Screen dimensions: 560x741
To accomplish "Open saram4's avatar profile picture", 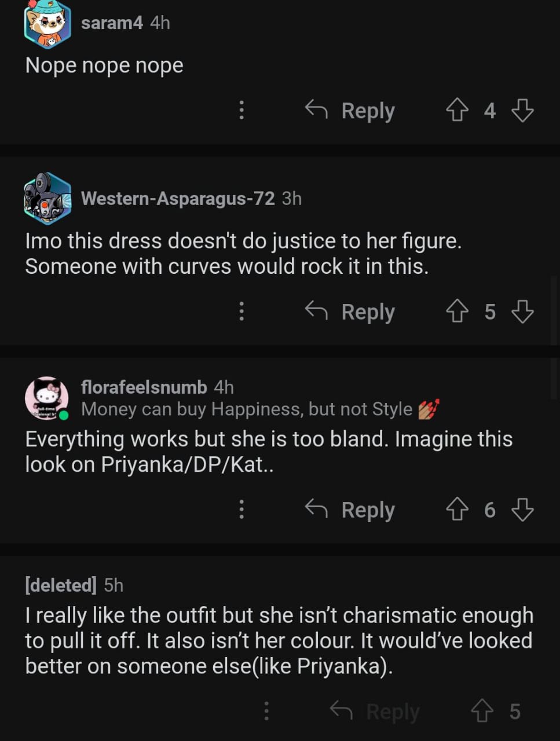I will pyautogui.click(x=47, y=24).
